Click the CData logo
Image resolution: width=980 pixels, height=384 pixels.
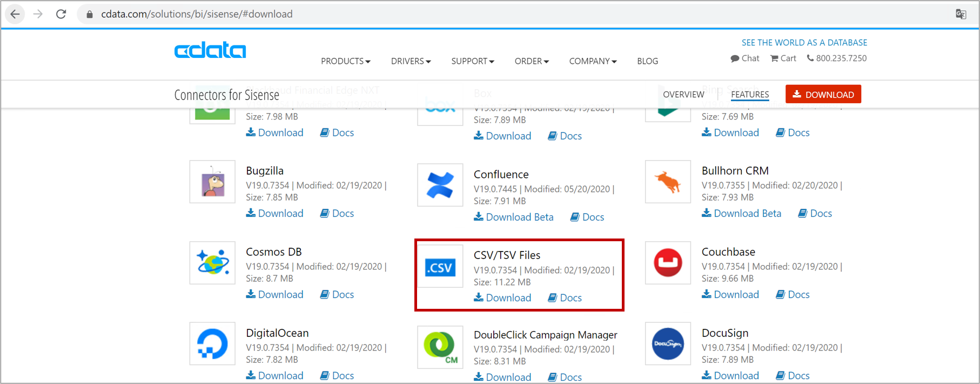click(210, 50)
